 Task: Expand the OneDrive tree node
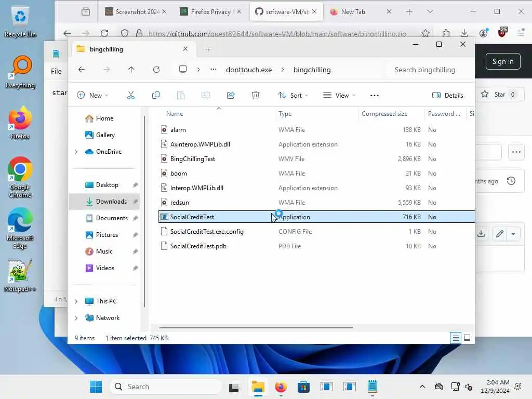tap(76, 152)
